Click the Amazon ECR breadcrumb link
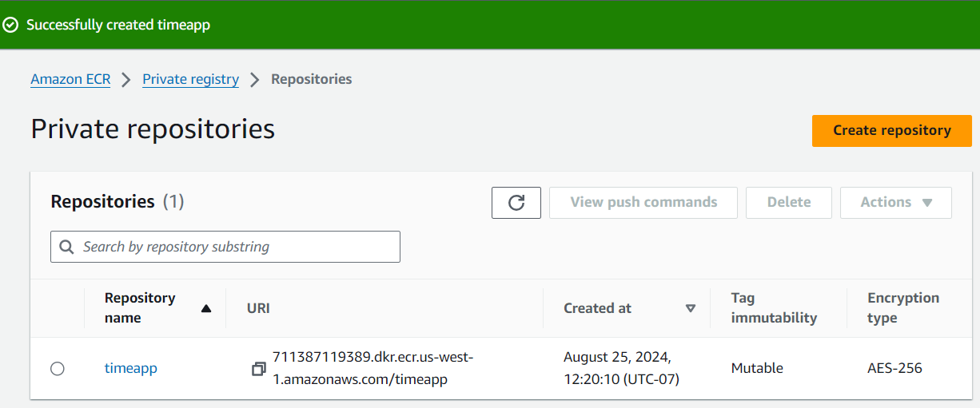Screen dimensions: 980x408 pyautogui.click(x=70, y=79)
